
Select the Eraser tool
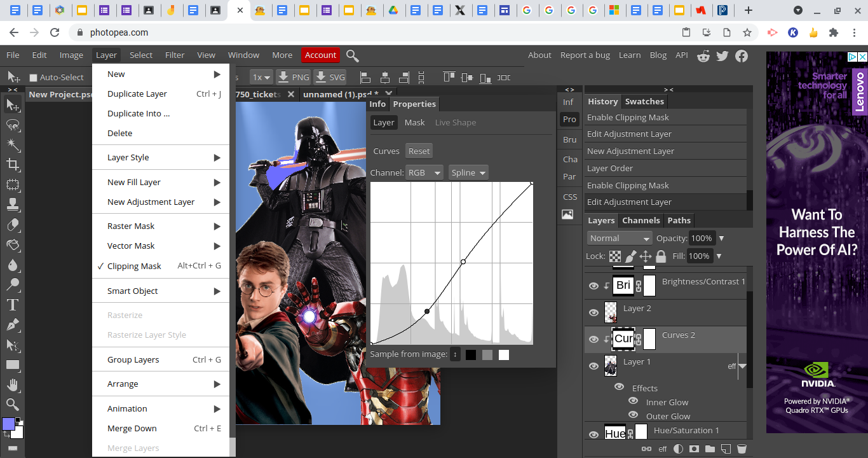click(x=13, y=225)
